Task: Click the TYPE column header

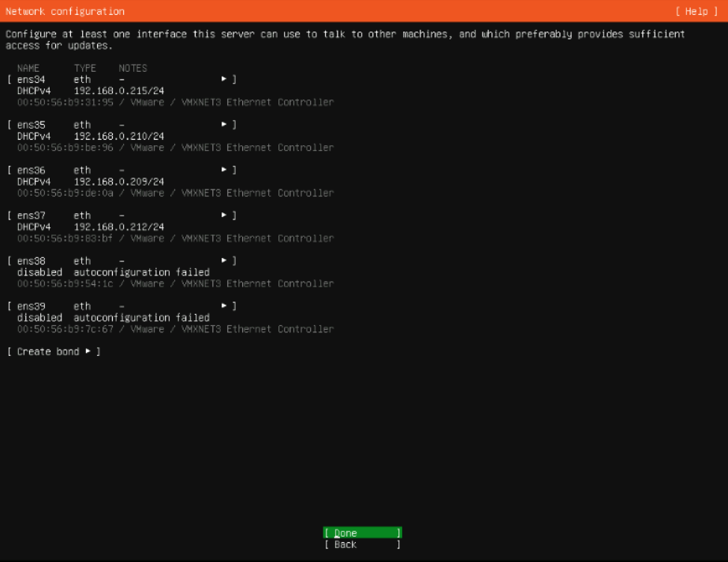Action: click(85, 68)
